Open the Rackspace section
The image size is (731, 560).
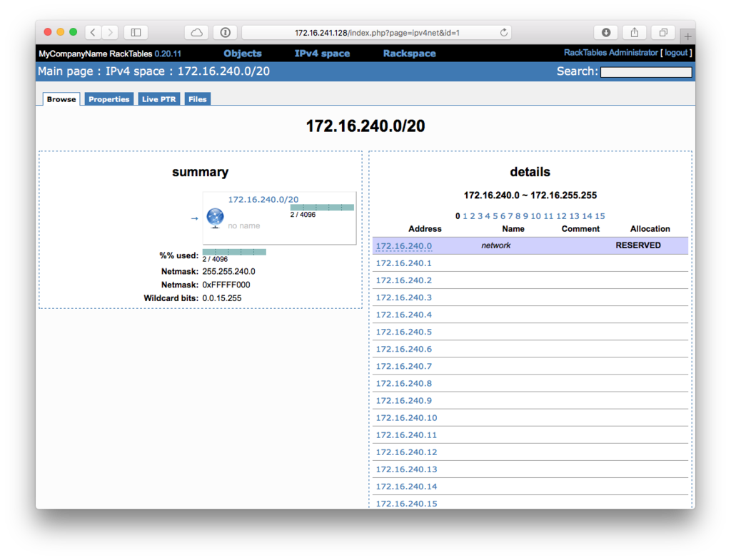pos(409,53)
